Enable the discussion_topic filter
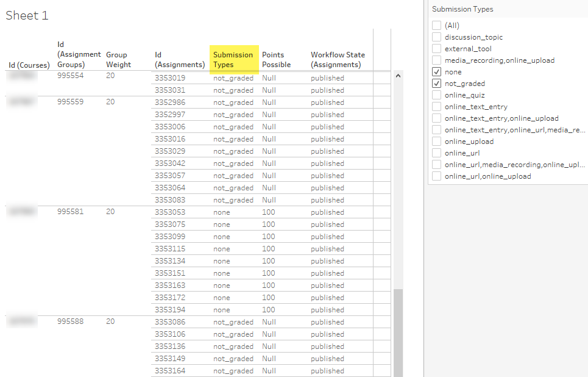588x377 pixels. (x=436, y=37)
